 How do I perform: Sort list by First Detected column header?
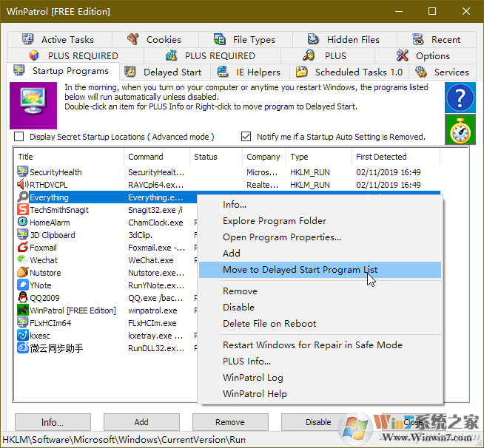396,157
